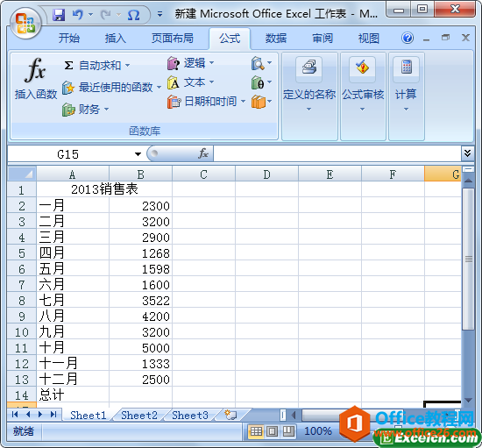Switch to Sheet2 tab
Viewport: 482px width, 448px height.
click(x=139, y=415)
